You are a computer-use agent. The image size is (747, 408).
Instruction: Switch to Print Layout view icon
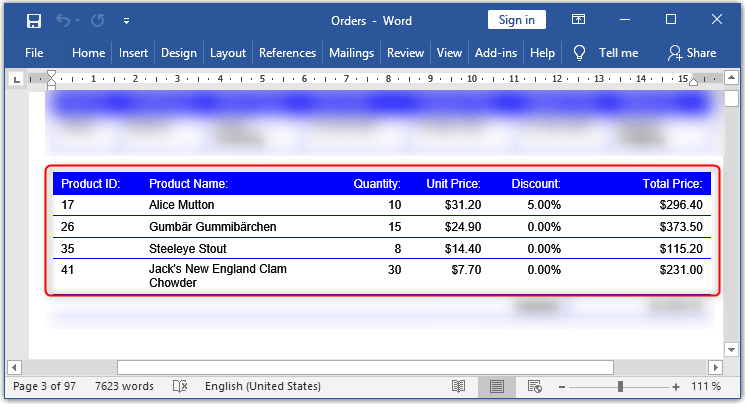click(x=496, y=387)
